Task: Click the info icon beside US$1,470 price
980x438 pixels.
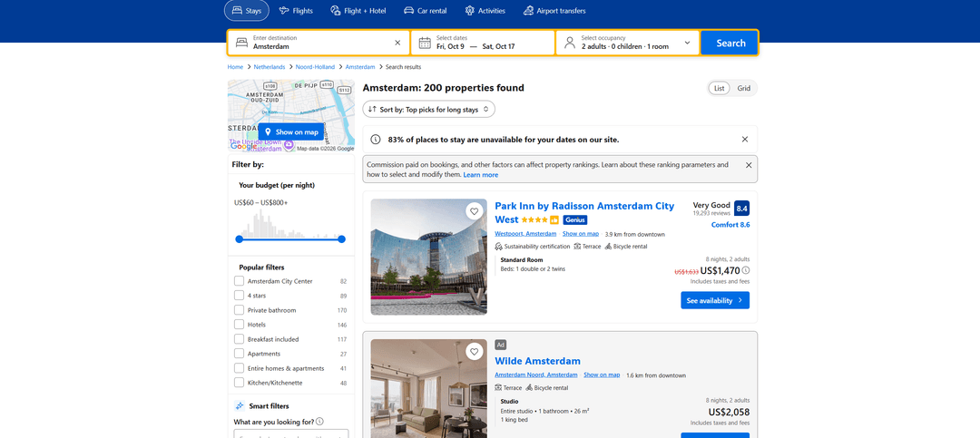Action: 746,270
